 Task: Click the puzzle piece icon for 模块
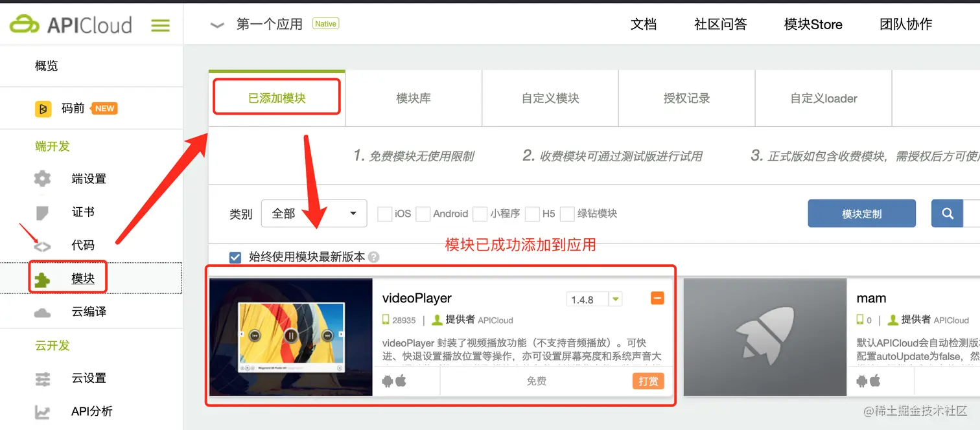42,279
